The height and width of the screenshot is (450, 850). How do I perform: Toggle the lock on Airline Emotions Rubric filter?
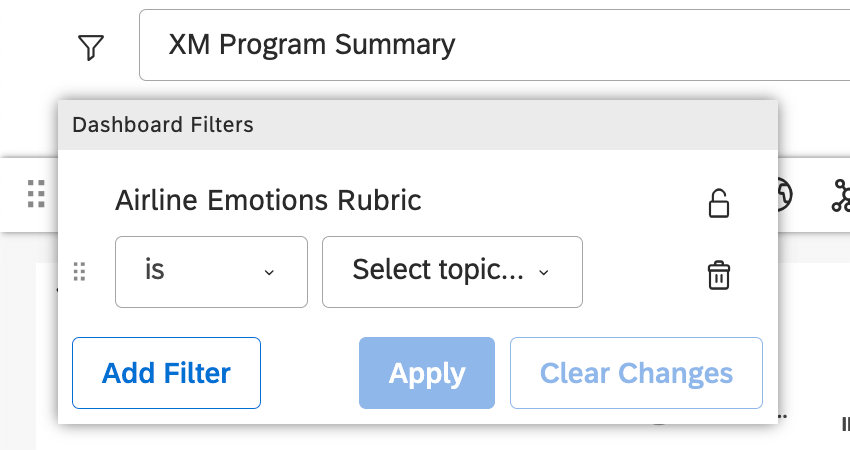[718, 203]
